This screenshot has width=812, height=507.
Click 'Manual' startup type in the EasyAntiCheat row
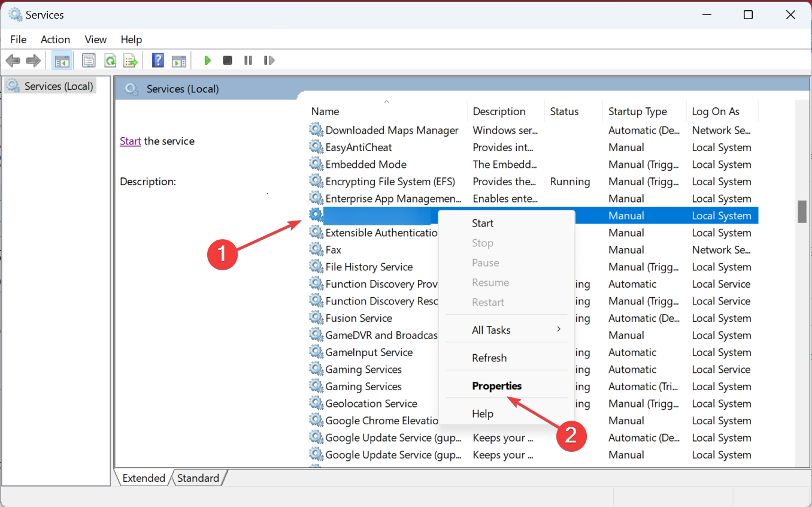click(x=626, y=147)
